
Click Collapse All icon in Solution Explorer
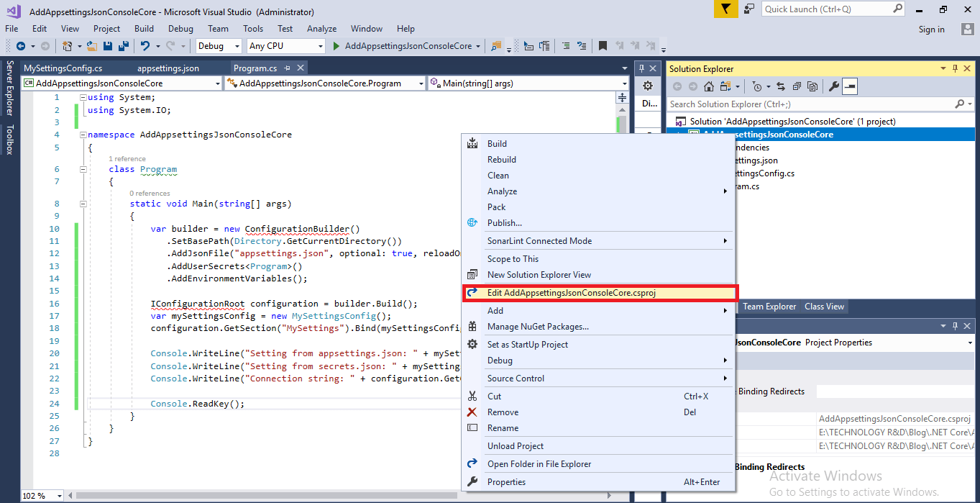click(x=797, y=86)
